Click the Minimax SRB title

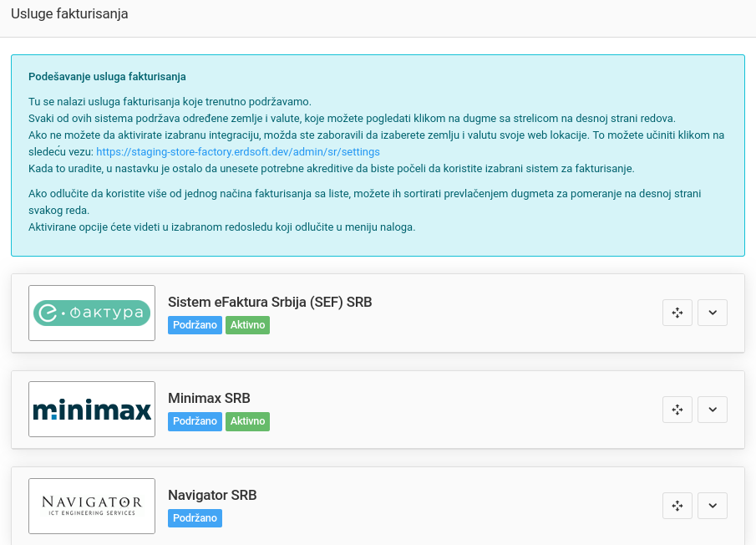tap(209, 399)
